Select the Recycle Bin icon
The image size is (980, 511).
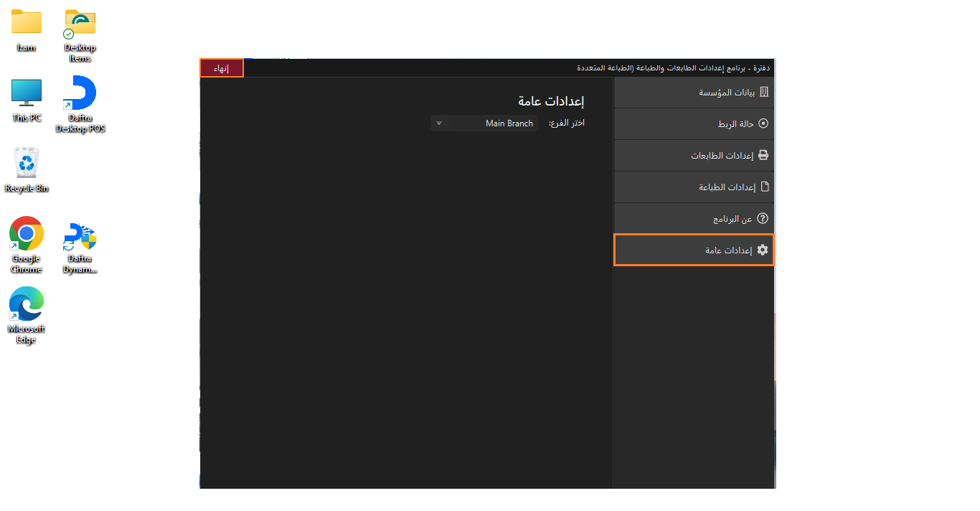click(x=27, y=170)
